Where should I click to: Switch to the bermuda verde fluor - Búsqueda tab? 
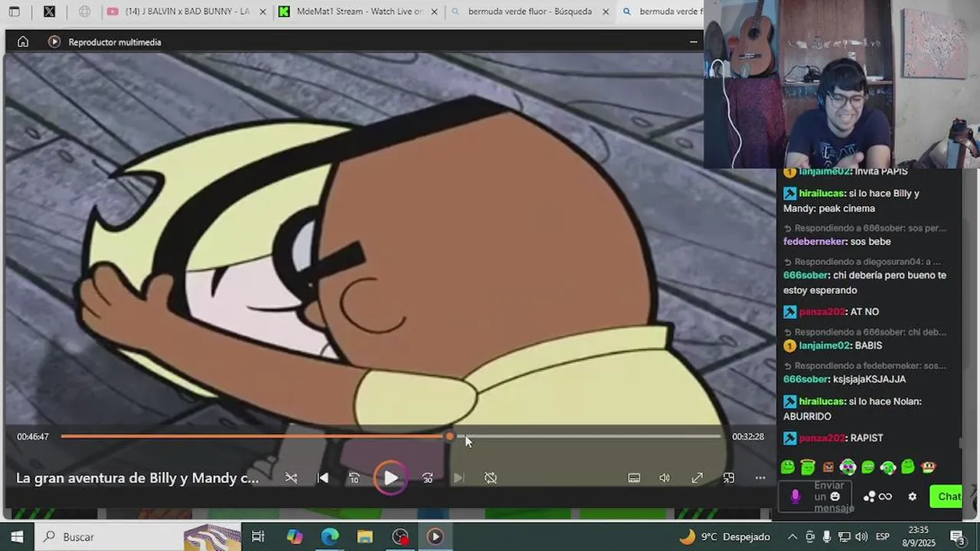tap(531, 11)
